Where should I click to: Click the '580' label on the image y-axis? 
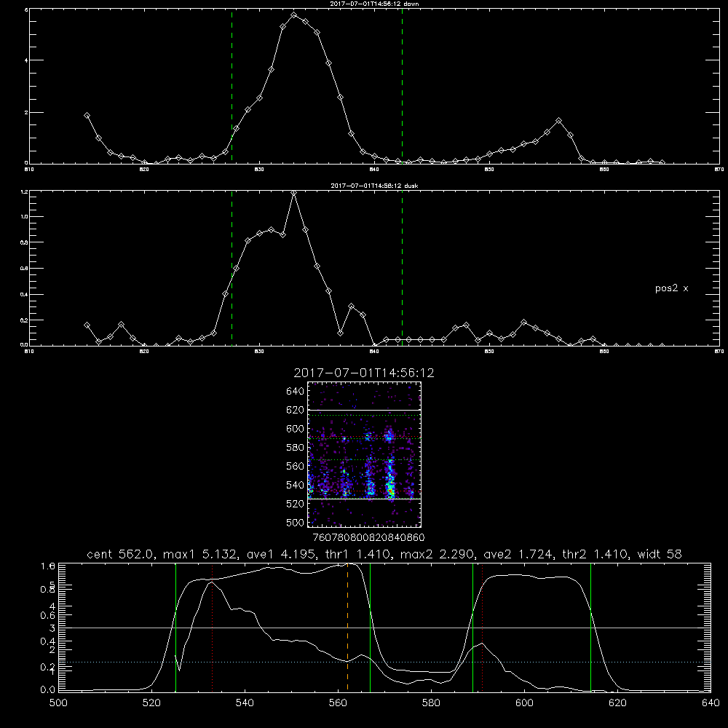296,448
